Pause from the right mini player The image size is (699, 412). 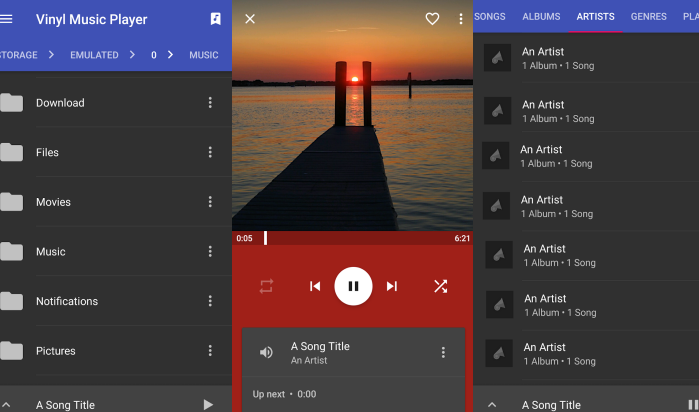pyautogui.click(x=693, y=404)
